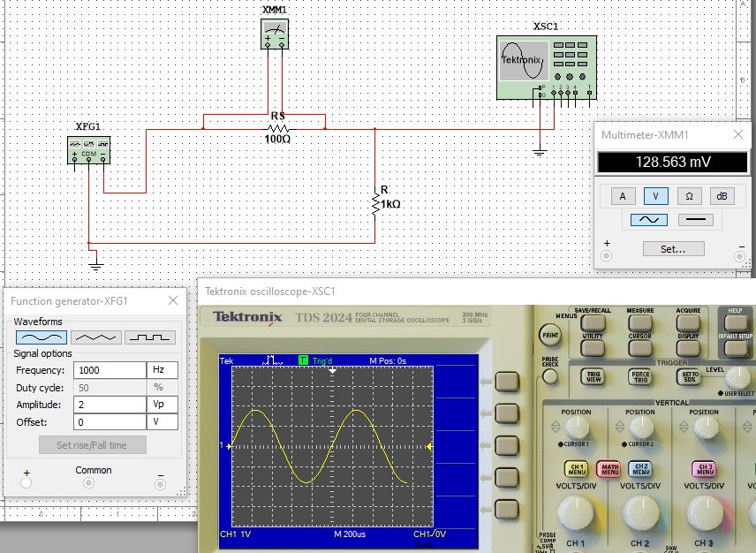756x553 pixels.
Task: Enable ohms measurement on the multimeter
Action: click(x=689, y=195)
